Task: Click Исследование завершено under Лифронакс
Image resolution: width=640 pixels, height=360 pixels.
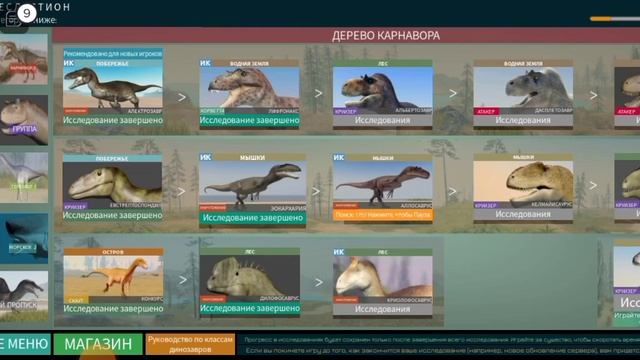Action: coord(249,120)
